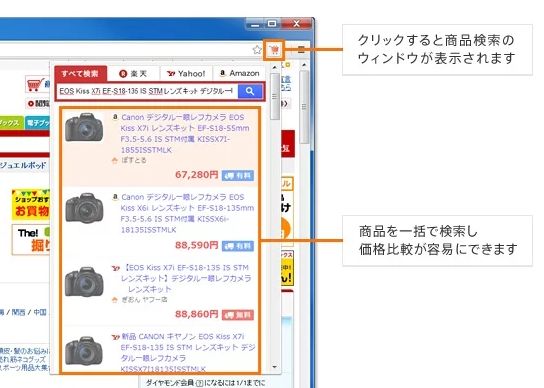Click the product search text field
Viewport: 544px width, 388px height.
[x=148, y=91]
